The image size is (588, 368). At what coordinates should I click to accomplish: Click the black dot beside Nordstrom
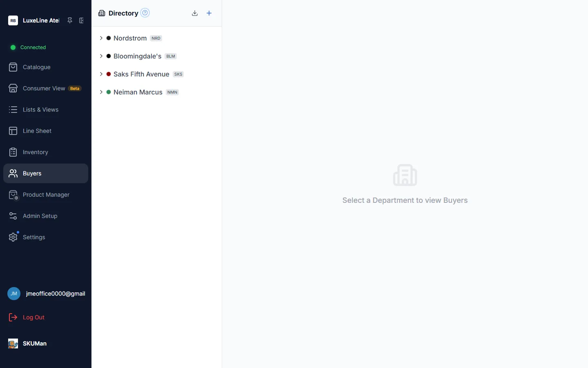(109, 38)
